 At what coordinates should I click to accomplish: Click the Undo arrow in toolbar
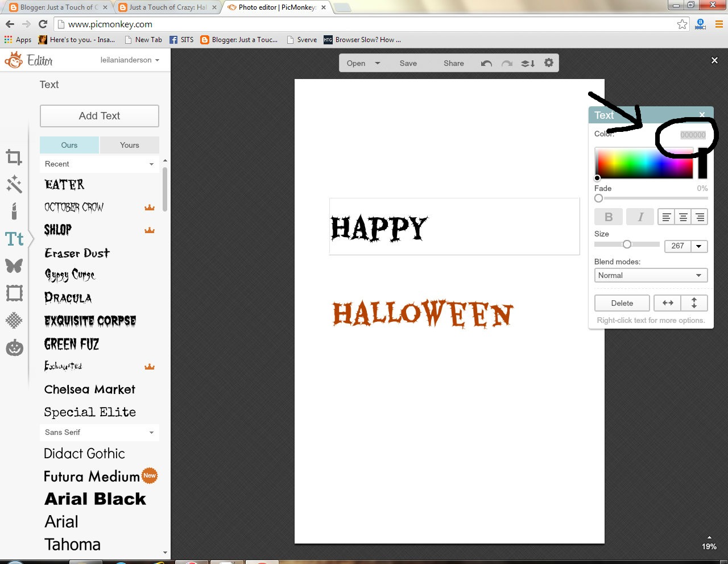coord(486,63)
